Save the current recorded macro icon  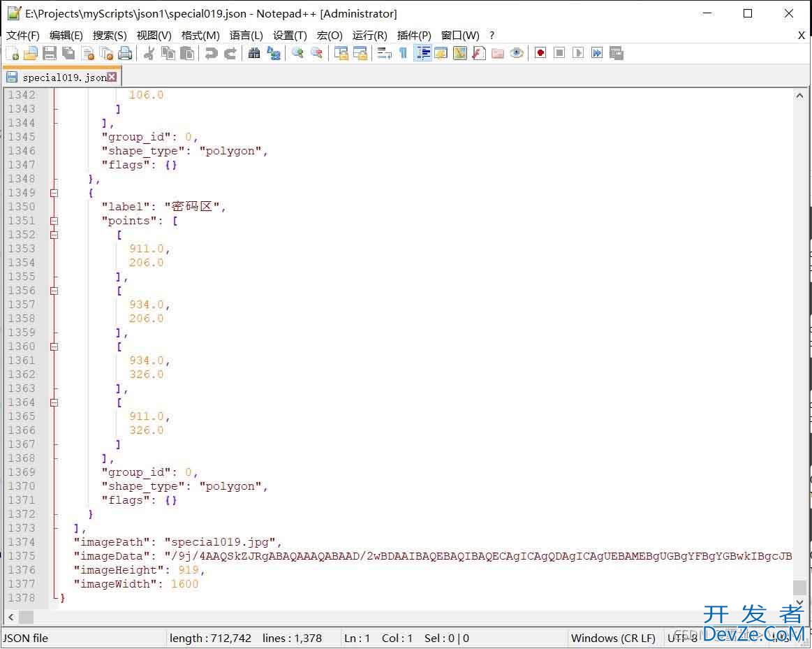[617, 53]
